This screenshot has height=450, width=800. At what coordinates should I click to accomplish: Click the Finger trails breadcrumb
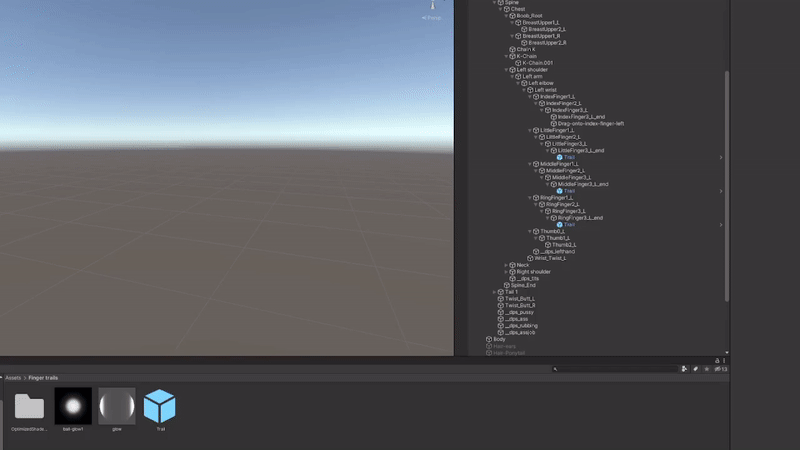[x=43, y=378]
